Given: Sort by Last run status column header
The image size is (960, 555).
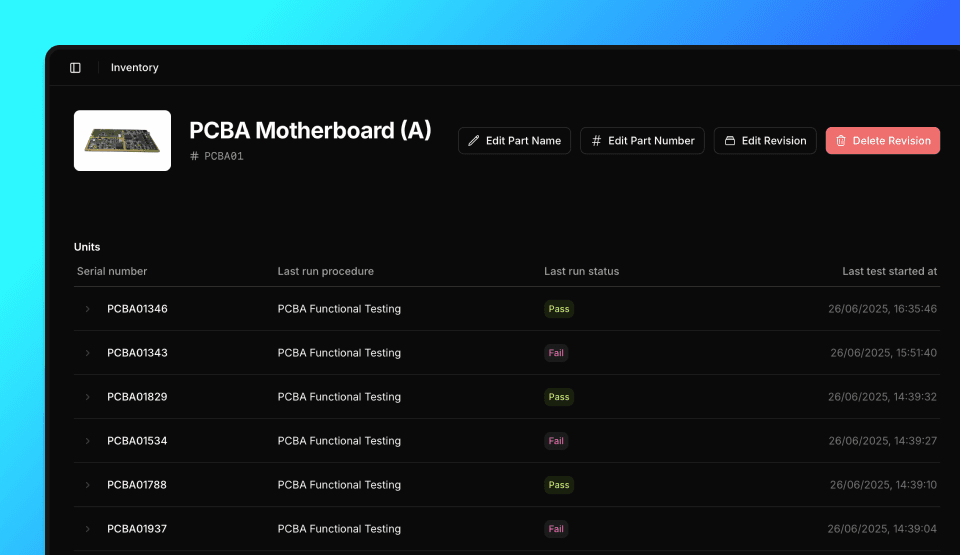Looking at the screenshot, I should (x=581, y=271).
